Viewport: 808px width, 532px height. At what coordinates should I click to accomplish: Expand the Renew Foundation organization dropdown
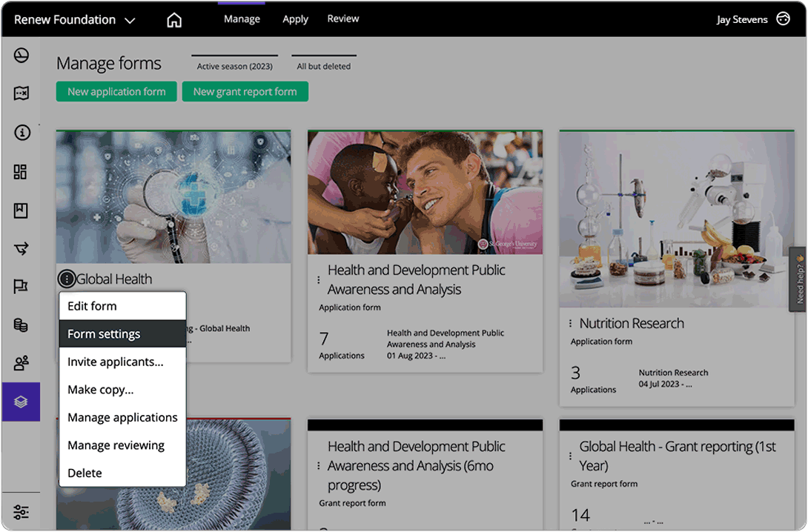75,19
